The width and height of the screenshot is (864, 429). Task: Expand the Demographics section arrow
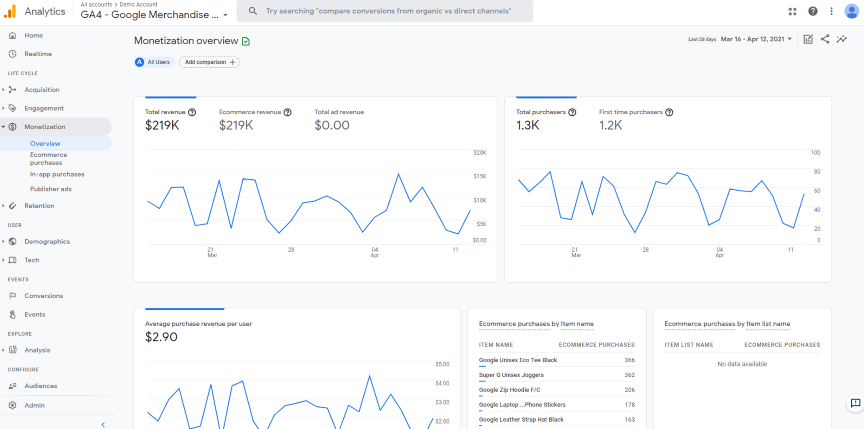tap(3, 241)
